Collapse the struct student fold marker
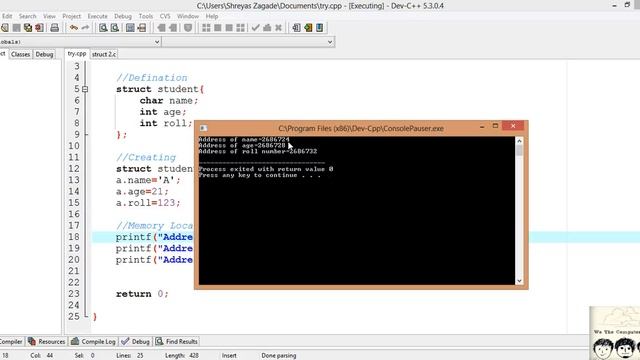The height and width of the screenshot is (360, 640). pyautogui.click(x=85, y=89)
